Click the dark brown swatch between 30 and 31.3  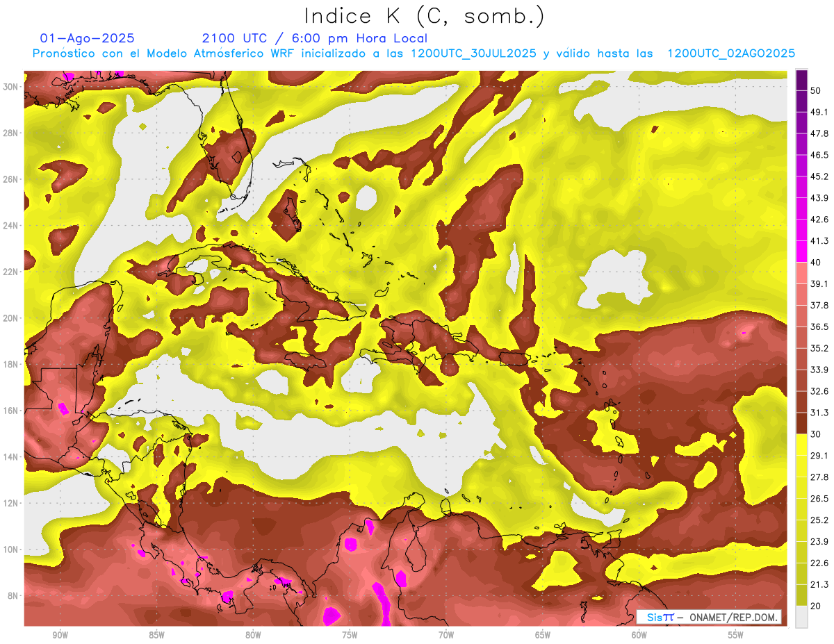(x=802, y=423)
